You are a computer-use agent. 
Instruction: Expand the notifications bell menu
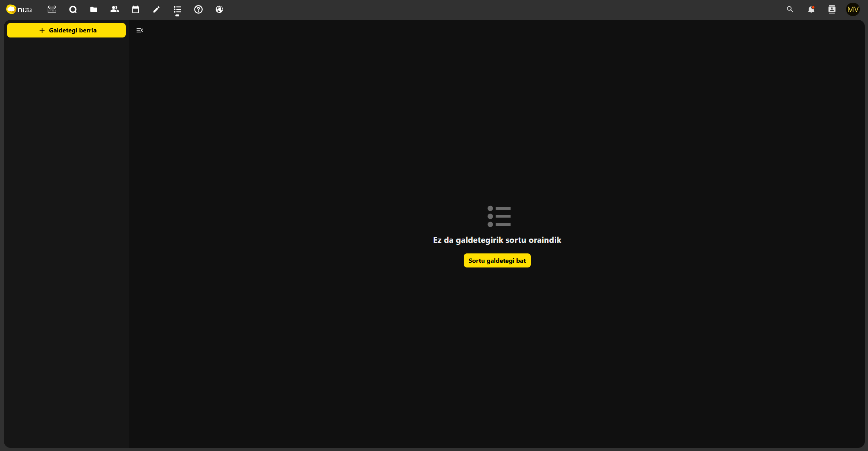tap(811, 9)
